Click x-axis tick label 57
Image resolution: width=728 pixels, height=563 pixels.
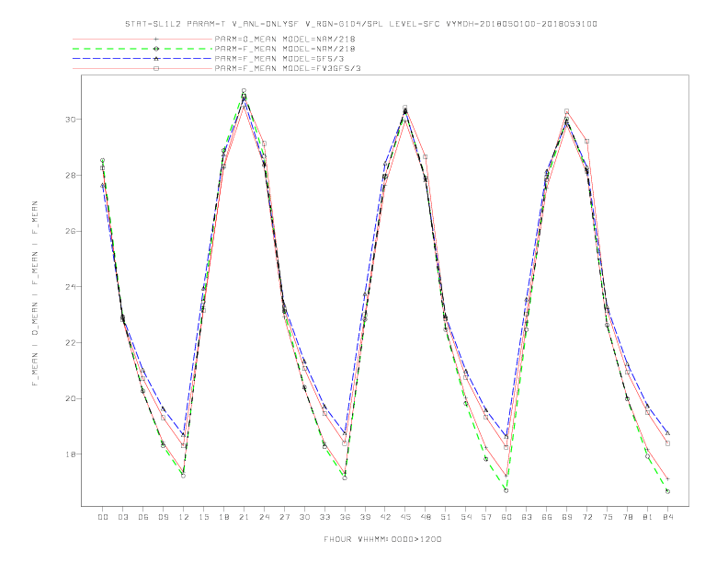click(x=486, y=517)
